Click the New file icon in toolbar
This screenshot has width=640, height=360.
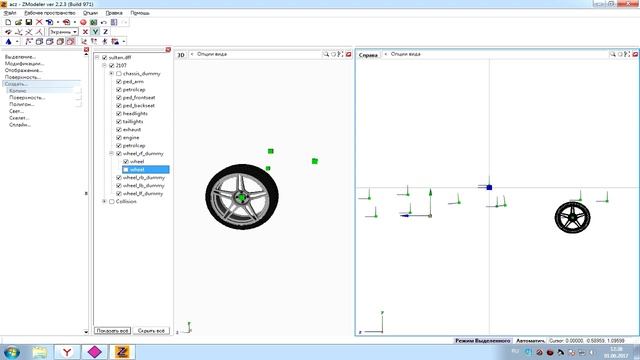pos(8,22)
